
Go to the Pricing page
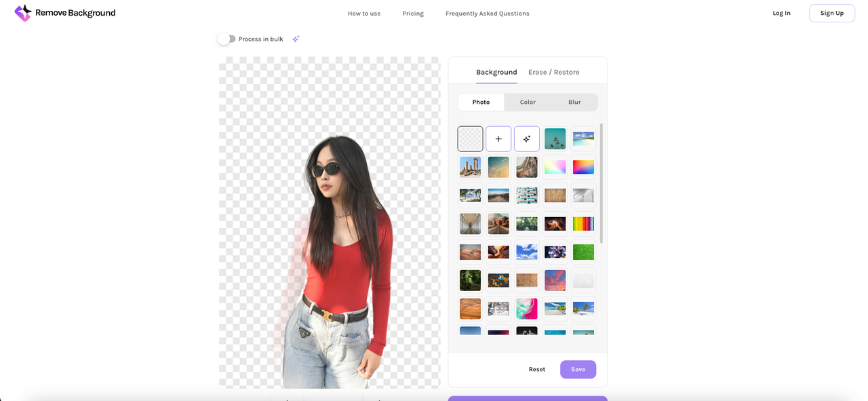413,14
